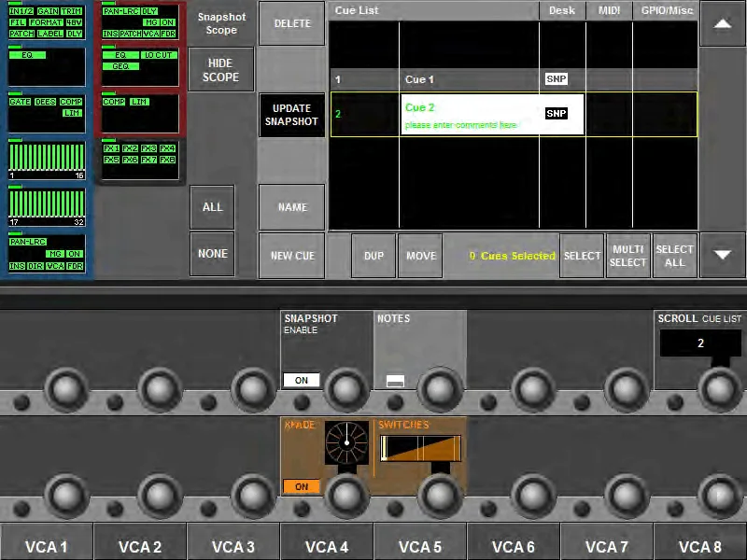
Task: Open the GPIO/Misc column header
Action: [x=666, y=10]
